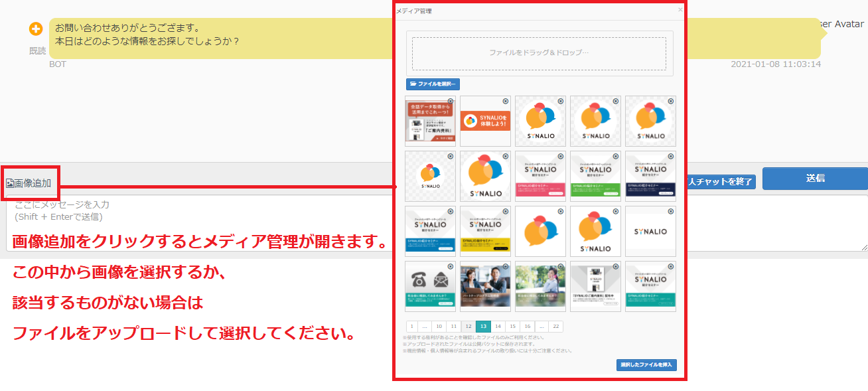Delete green seminar banner image
868x391 pixels.
point(615,156)
